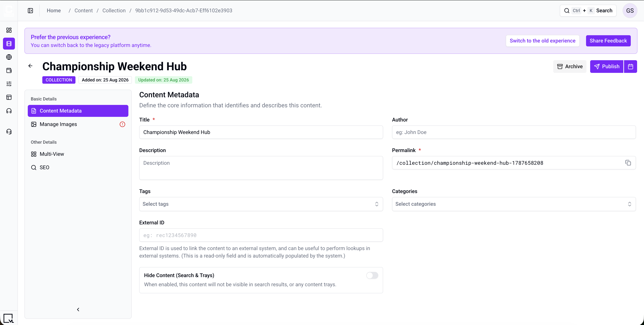Click Switch to the old experience
Screen dimensions: 644x325
coord(542,41)
